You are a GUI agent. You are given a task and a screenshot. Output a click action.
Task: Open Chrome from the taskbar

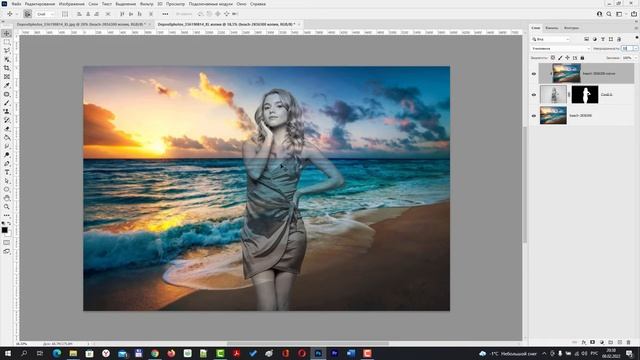[x=155, y=353]
